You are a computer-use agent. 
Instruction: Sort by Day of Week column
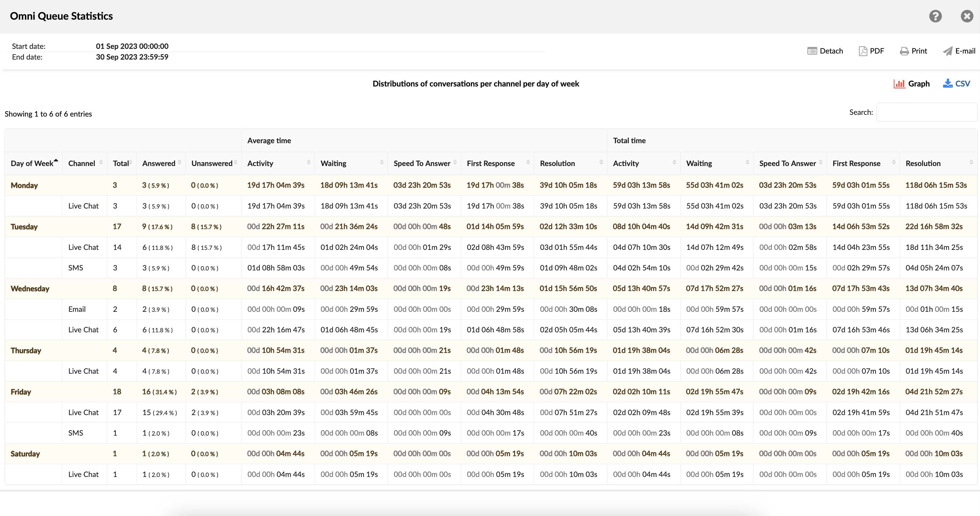point(34,163)
